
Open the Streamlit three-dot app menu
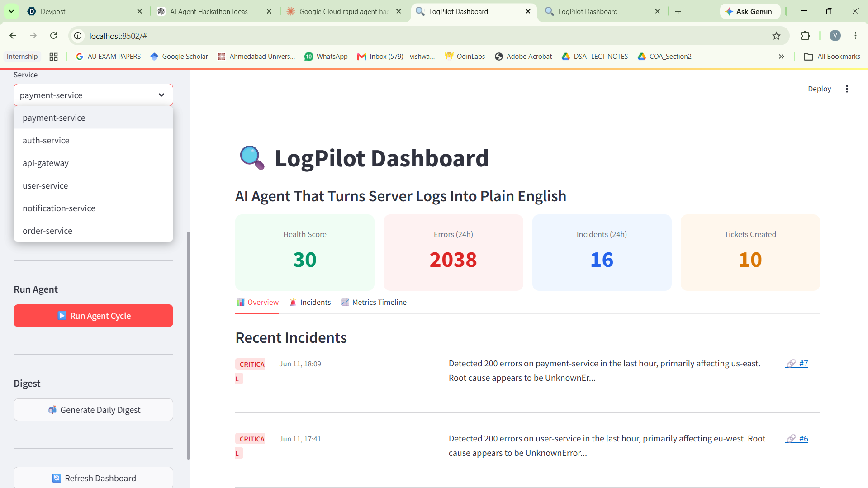(x=847, y=89)
